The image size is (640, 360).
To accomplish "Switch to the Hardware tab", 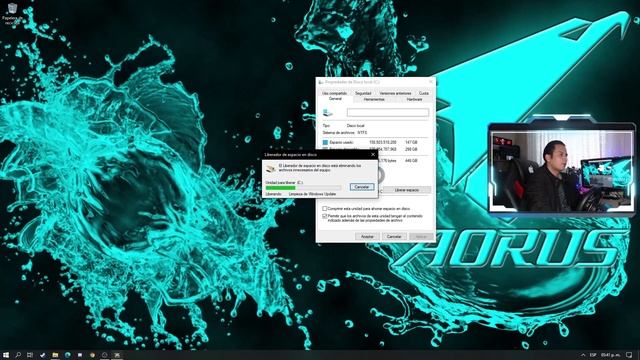I will (414, 99).
